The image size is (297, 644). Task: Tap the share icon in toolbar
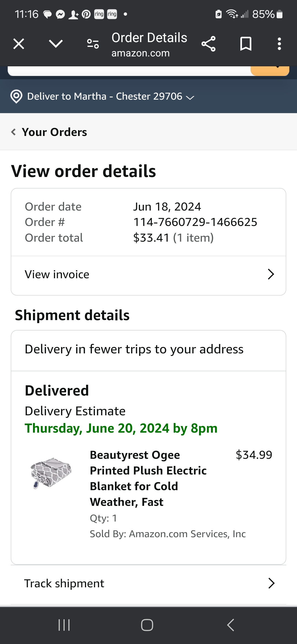pyautogui.click(x=208, y=44)
